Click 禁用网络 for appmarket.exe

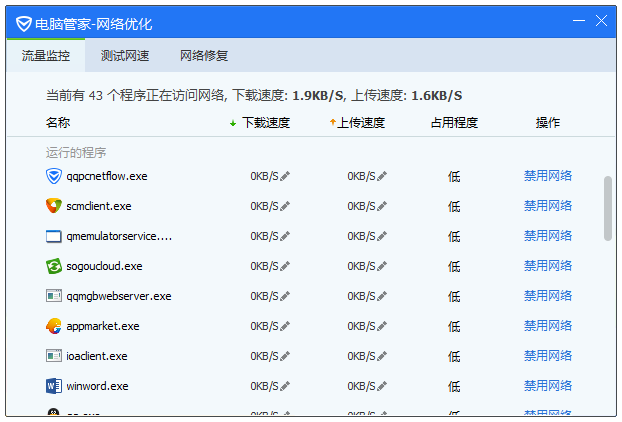click(x=548, y=326)
